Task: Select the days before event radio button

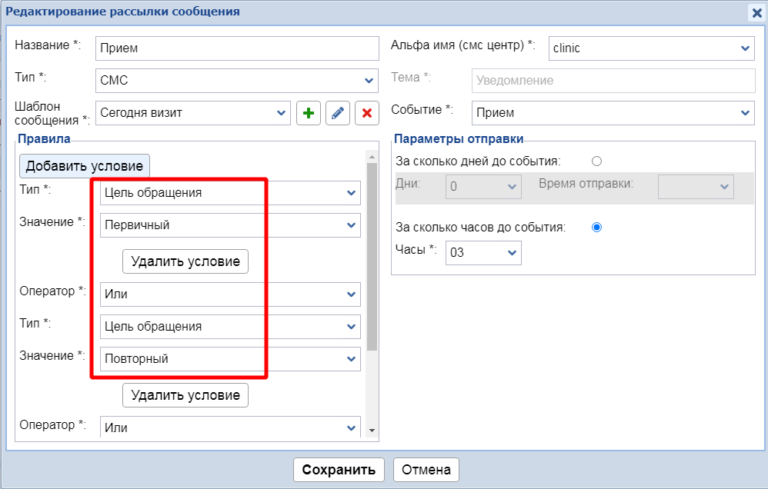Action: point(597,161)
